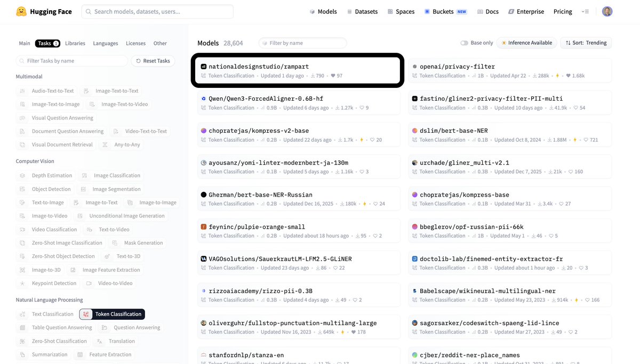This screenshot has height=364, width=640.
Task: Switch to the Licenses filter tab
Action: [135, 43]
